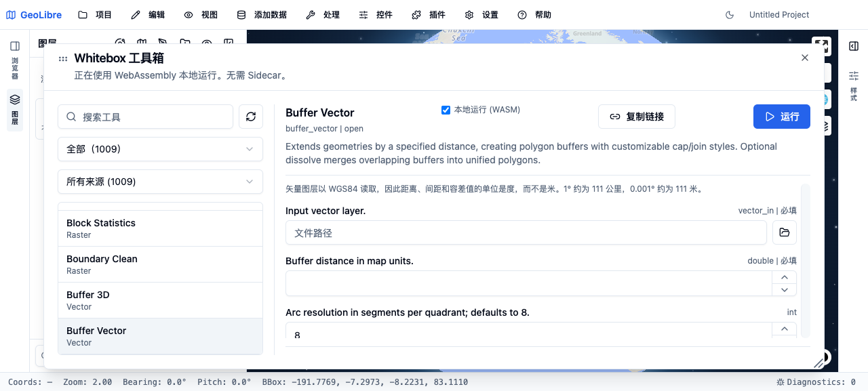The image size is (868, 391).
Task: Click the Arc resolution field showing 8
Action: point(529,332)
